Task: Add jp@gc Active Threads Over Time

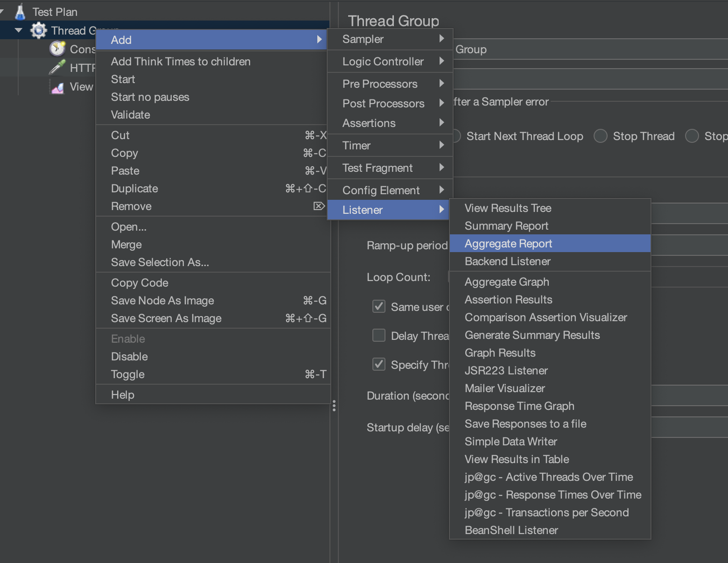Action: 550,477
